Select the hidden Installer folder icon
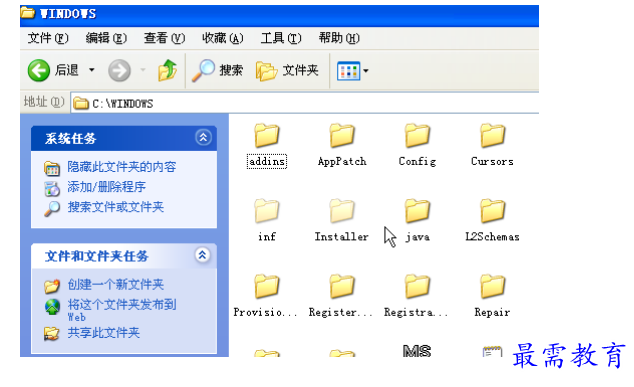The width and height of the screenshot is (634, 387). click(x=342, y=211)
